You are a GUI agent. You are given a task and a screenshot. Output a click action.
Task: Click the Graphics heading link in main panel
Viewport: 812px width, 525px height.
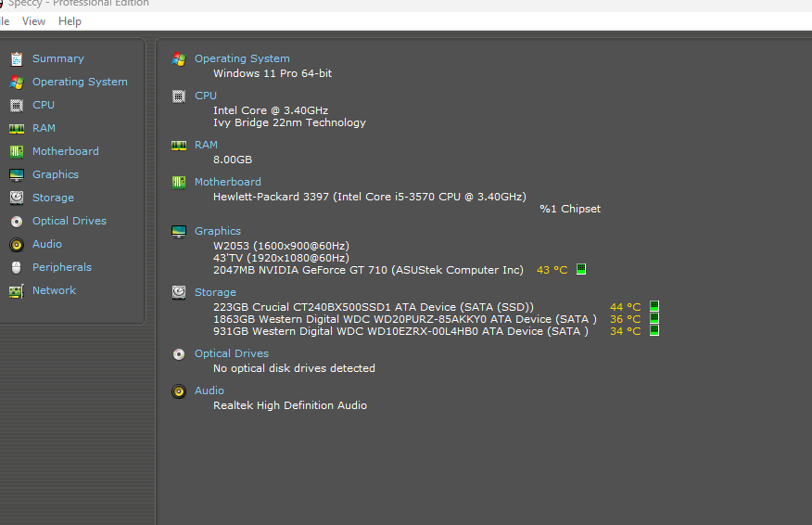[x=218, y=231]
